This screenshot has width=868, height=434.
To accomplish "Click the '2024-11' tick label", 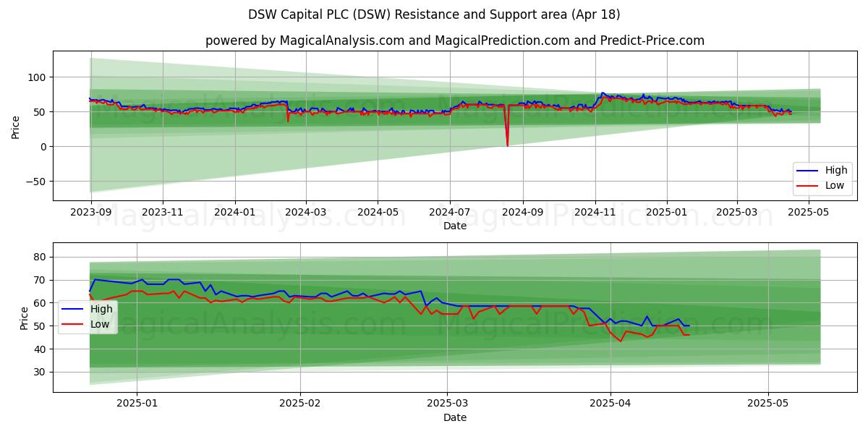I will tap(595, 213).
